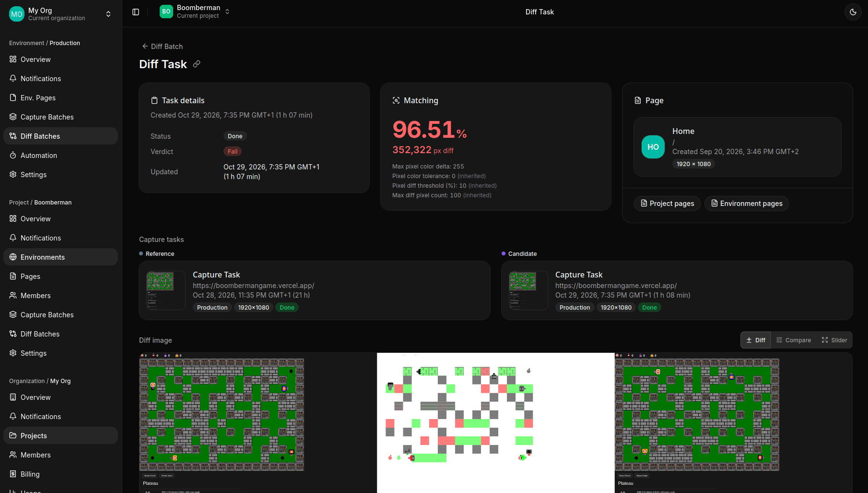Open Environment Settings gear item

pyautogui.click(x=61, y=175)
